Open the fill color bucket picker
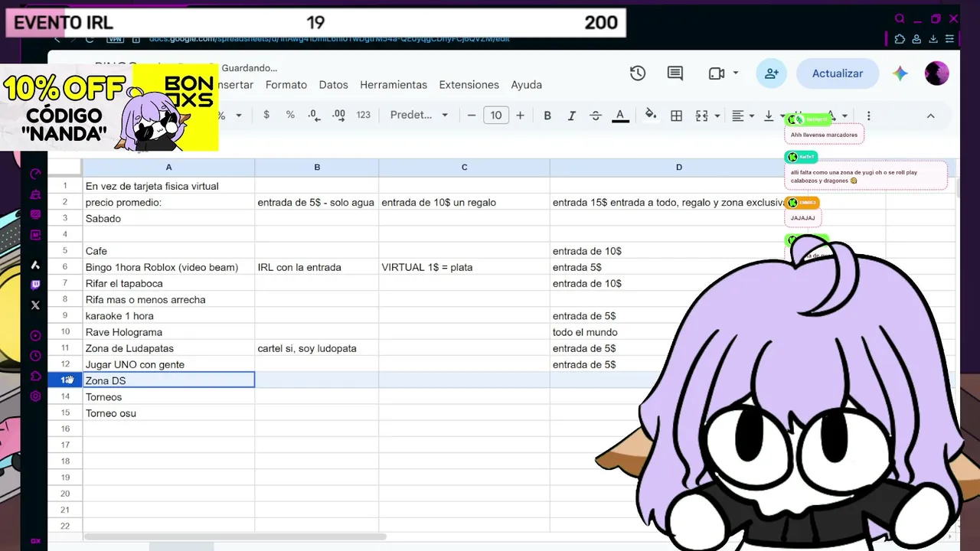 click(x=650, y=116)
